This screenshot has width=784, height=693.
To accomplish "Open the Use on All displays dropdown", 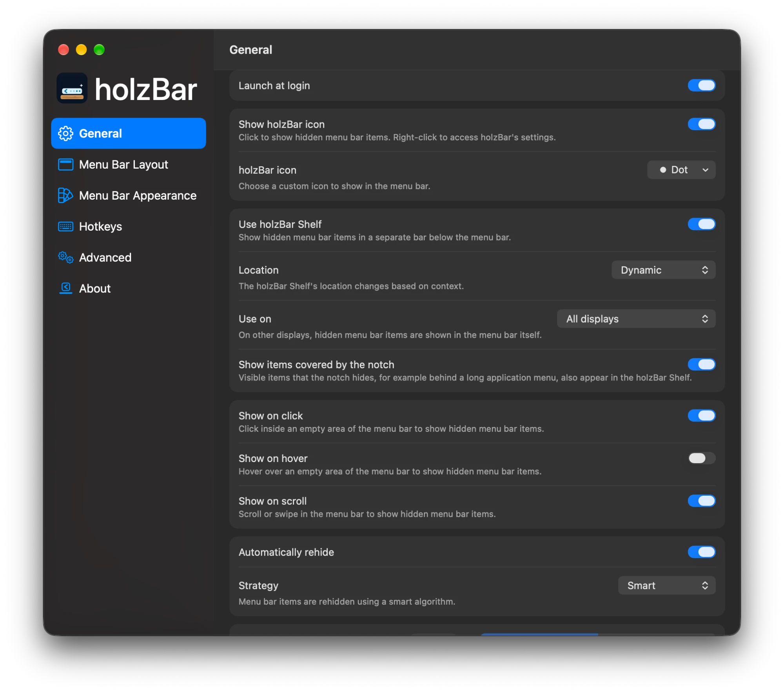I will point(636,319).
